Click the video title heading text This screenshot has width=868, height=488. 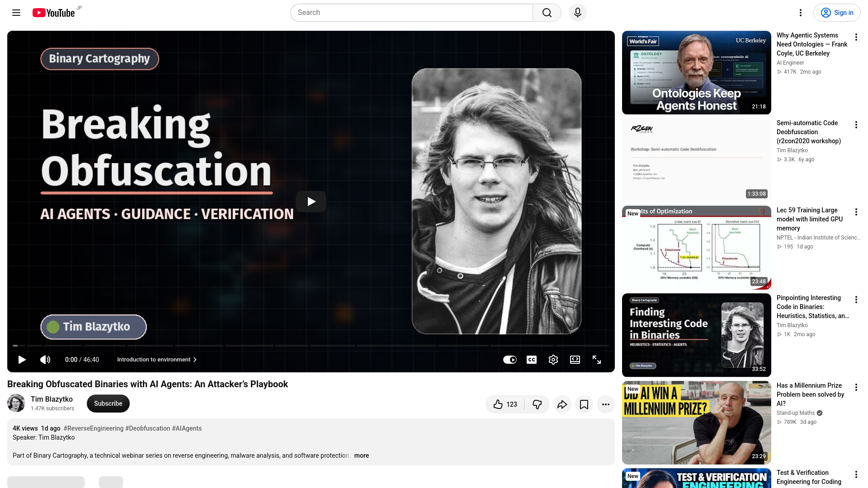pos(147,384)
